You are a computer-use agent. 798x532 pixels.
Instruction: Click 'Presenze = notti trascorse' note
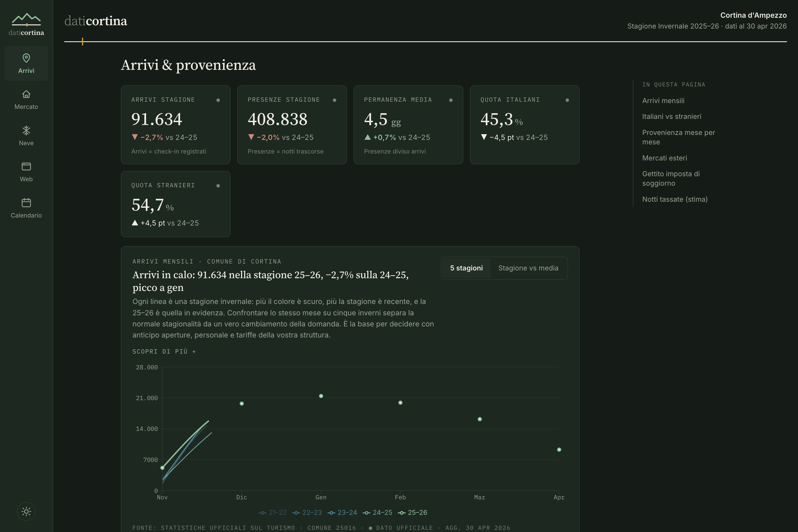click(285, 151)
